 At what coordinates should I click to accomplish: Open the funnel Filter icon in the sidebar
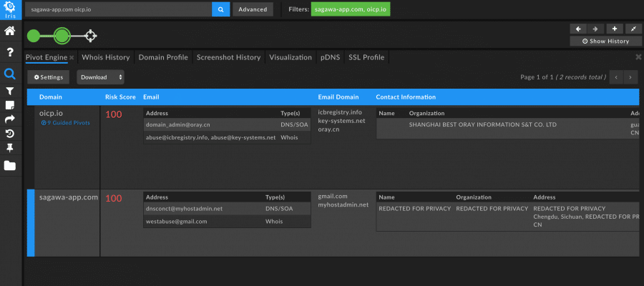10,91
